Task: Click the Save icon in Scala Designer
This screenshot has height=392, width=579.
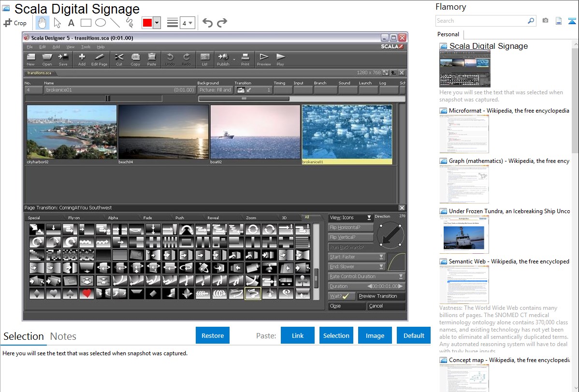Action: 63,59
